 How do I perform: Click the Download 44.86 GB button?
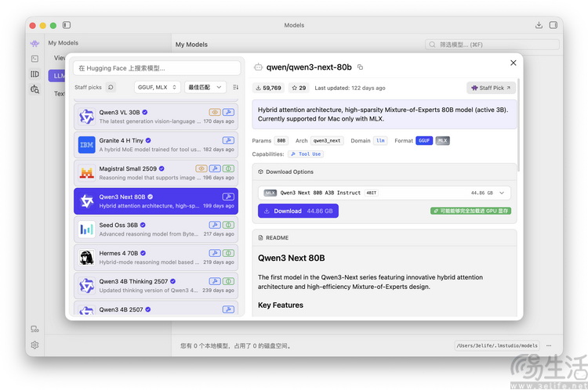298,211
